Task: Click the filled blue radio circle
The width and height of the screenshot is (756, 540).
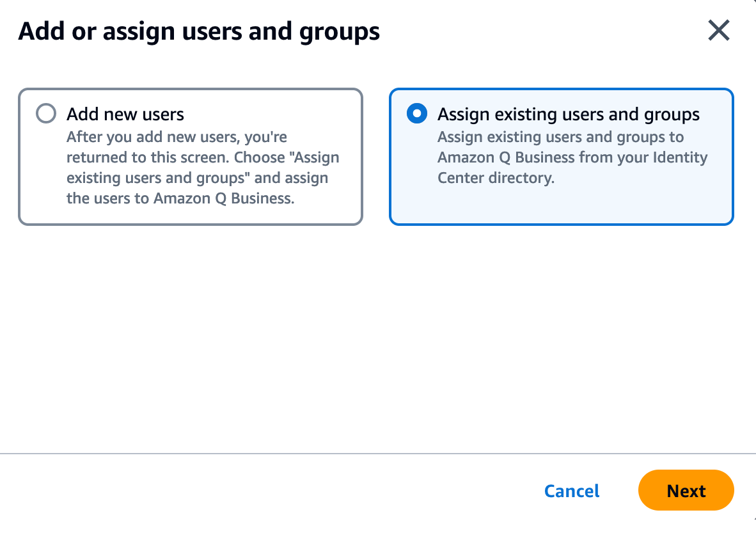Action: (417, 115)
